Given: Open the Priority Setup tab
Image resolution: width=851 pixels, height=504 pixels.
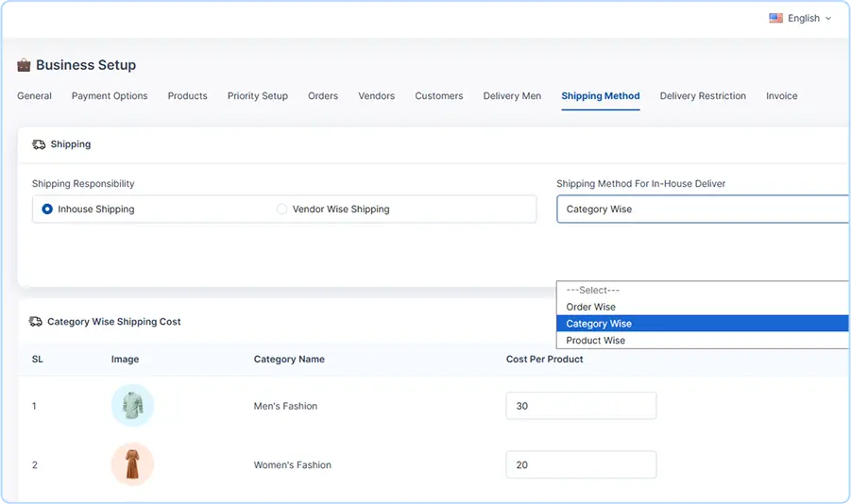Looking at the screenshot, I should point(258,96).
